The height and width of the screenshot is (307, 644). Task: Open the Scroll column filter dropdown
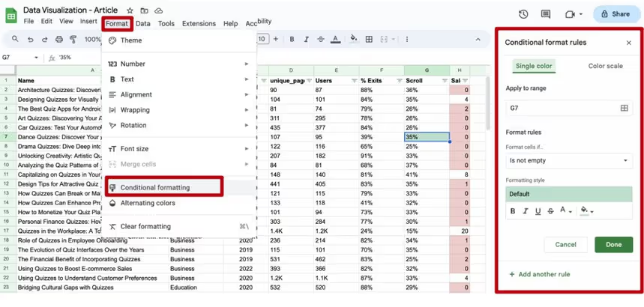445,81
